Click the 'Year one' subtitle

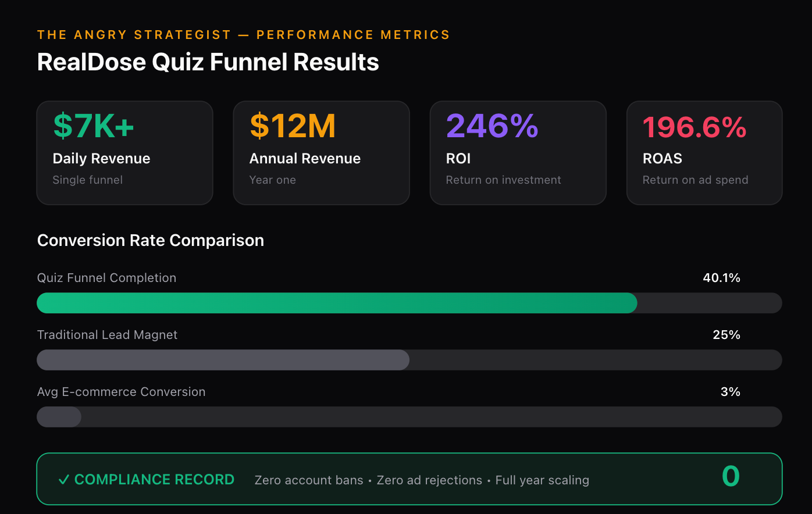click(x=273, y=180)
